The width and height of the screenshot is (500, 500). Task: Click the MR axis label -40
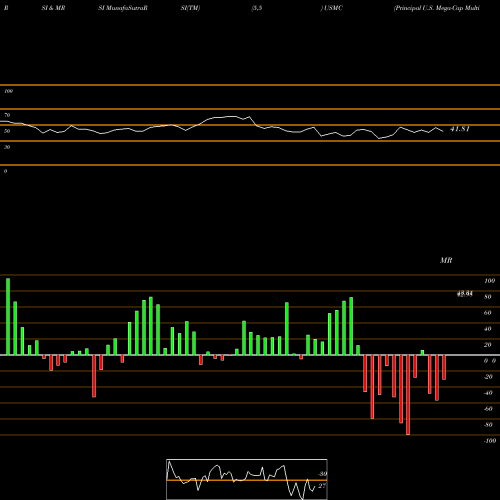click(x=488, y=393)
